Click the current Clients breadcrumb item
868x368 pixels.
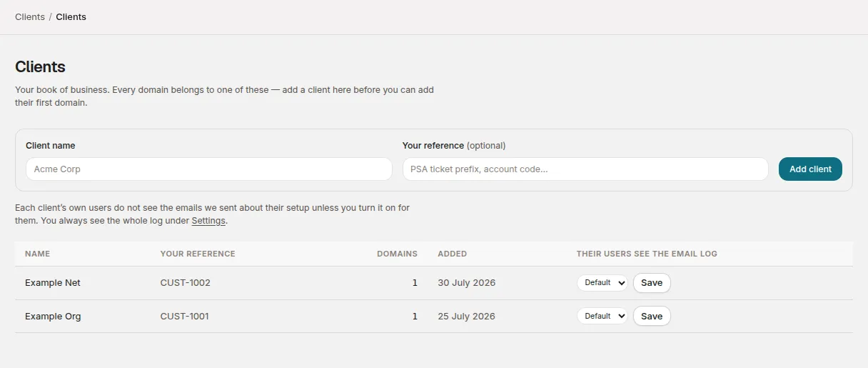click(x=71, y=16)
